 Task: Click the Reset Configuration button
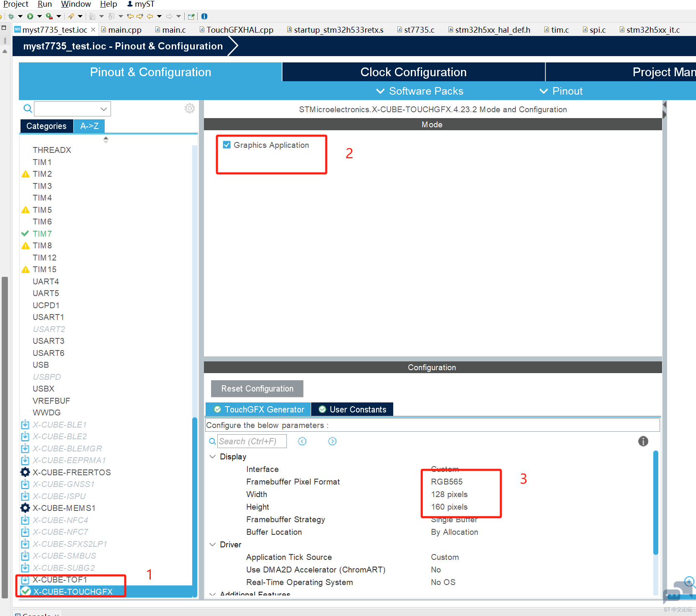click(x=257, y=389)
